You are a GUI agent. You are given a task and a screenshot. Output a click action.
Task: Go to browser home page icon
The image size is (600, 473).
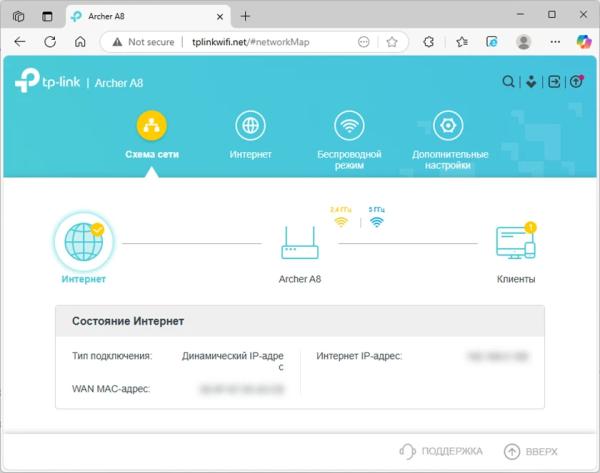pyautogui.click(x=80, y=42)
